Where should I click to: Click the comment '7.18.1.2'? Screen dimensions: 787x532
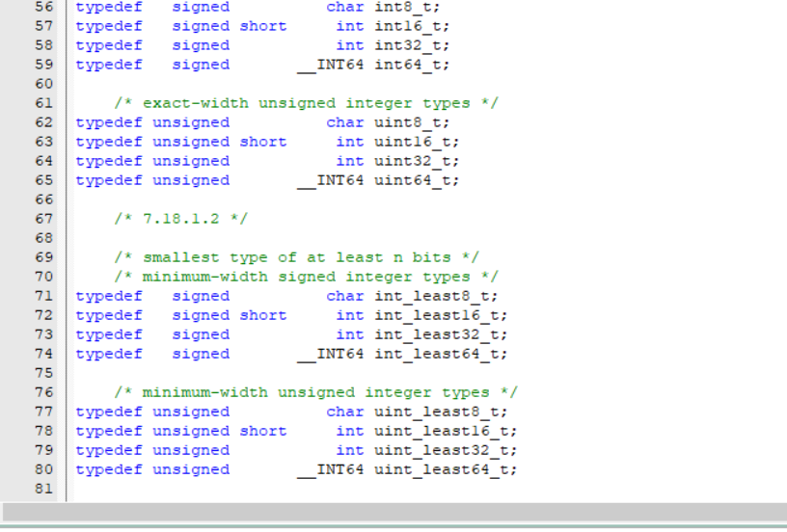[180, 219]
